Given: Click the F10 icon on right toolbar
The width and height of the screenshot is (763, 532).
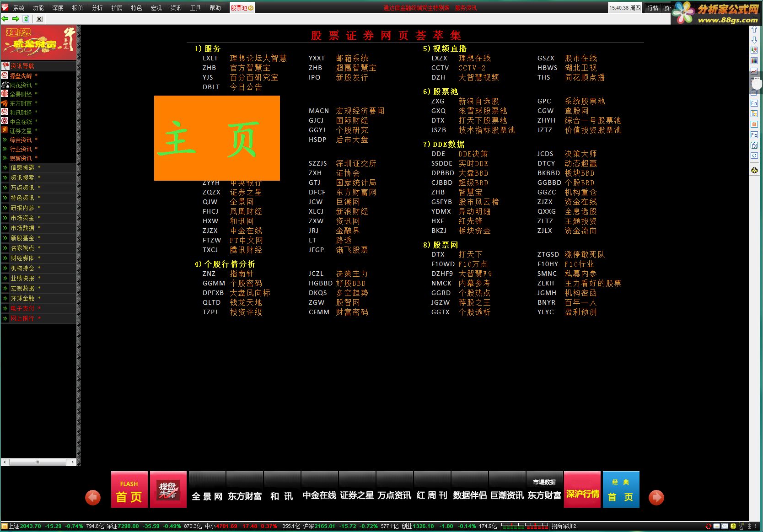Looking at the screenshot, I should (x=754, y=103).
